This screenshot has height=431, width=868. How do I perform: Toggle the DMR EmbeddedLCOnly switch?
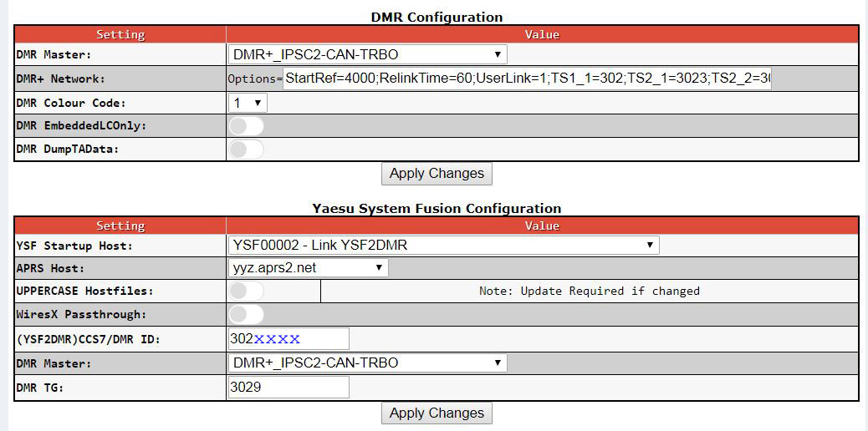(247, 126)
